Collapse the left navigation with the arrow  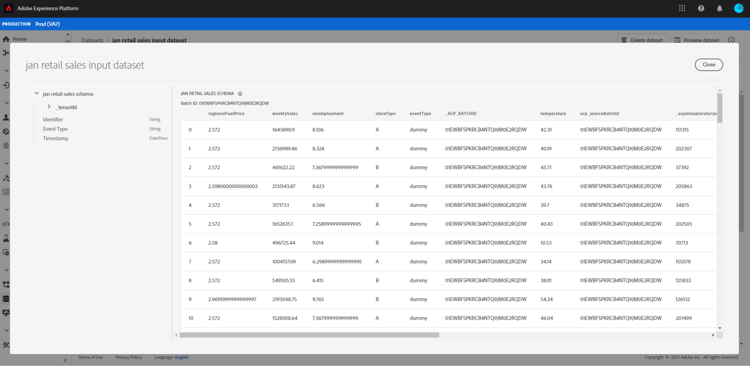[66, 360]
